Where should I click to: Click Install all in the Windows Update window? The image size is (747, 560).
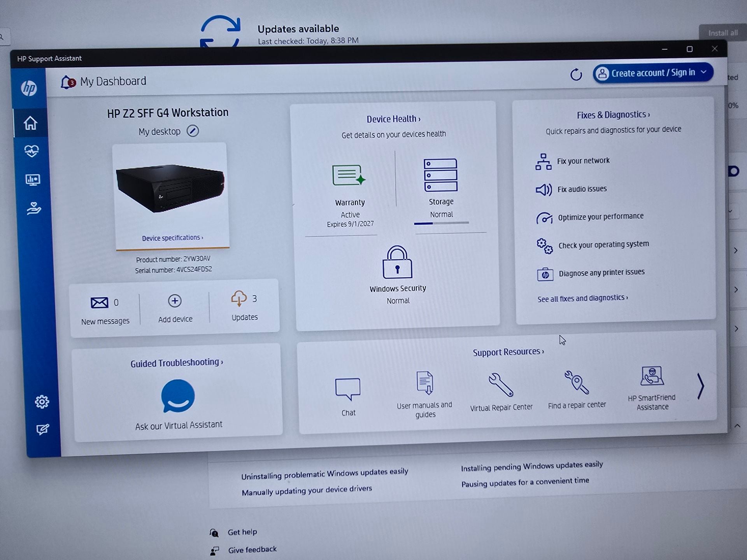(x=722, y=33)
